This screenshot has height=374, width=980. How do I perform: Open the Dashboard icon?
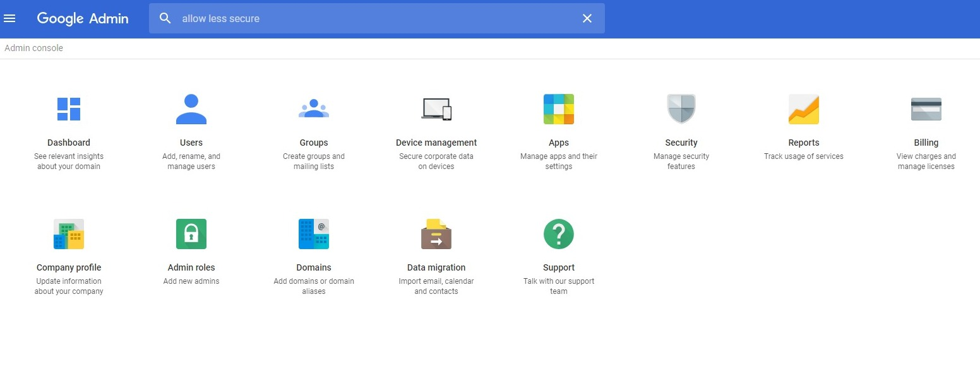(69, 109)
